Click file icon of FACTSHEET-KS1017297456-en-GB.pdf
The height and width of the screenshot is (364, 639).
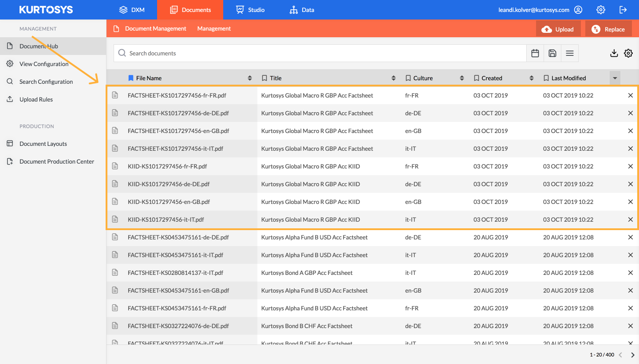(x=115, y=131)
